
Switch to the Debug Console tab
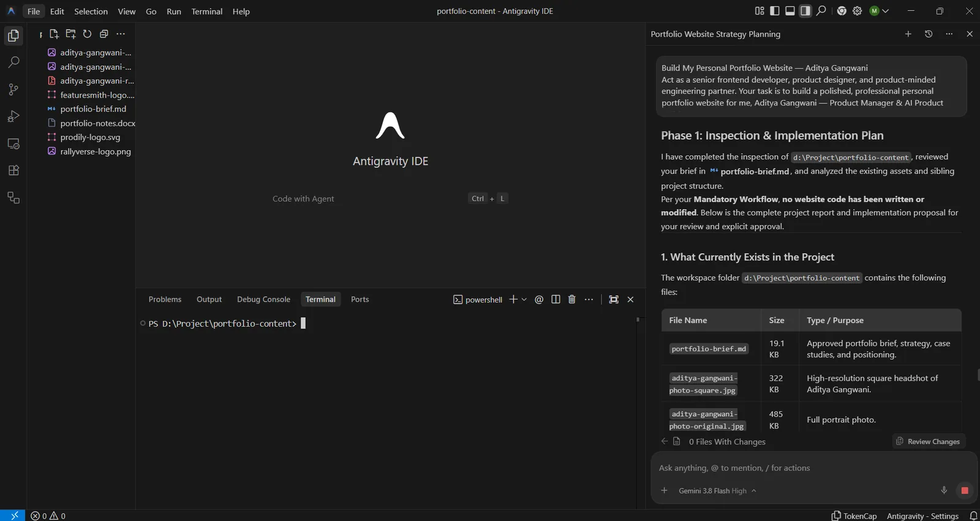[263, 299]
